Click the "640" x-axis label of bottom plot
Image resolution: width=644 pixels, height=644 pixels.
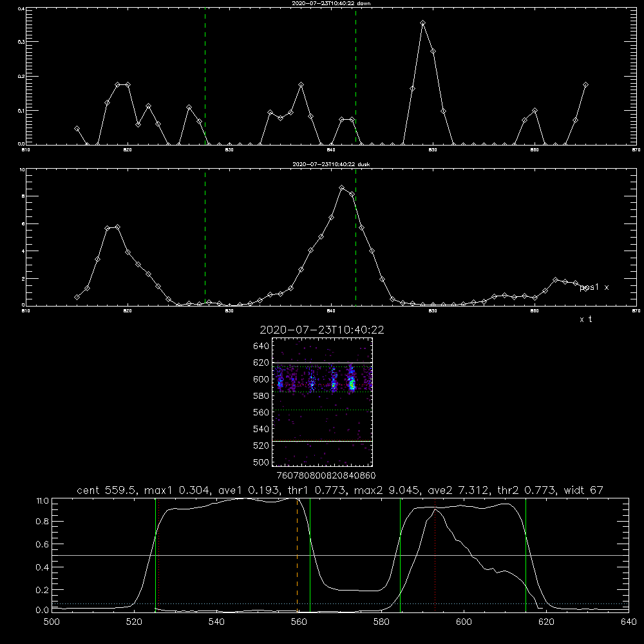point(629,622)
